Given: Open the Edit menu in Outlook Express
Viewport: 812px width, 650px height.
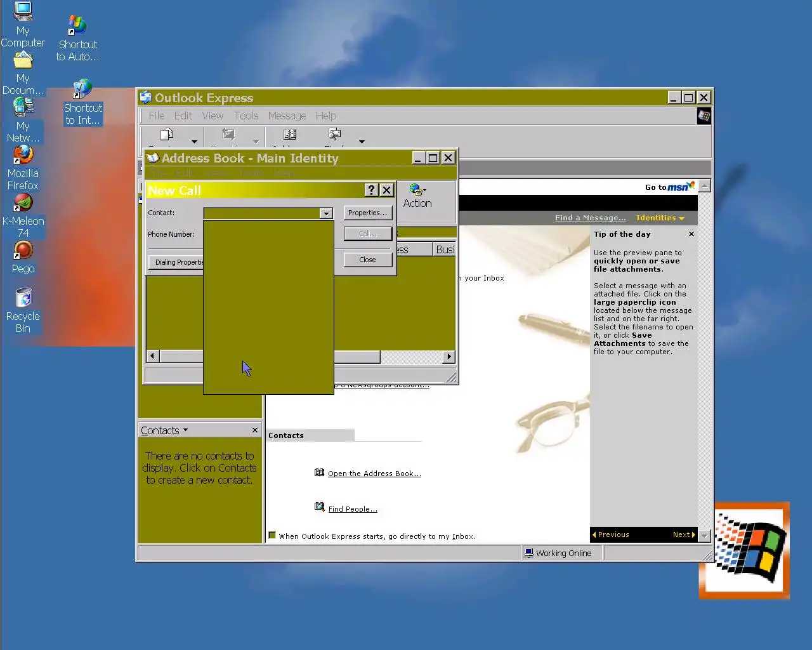Looking at the screenshot, I should [x=183, y=116].
